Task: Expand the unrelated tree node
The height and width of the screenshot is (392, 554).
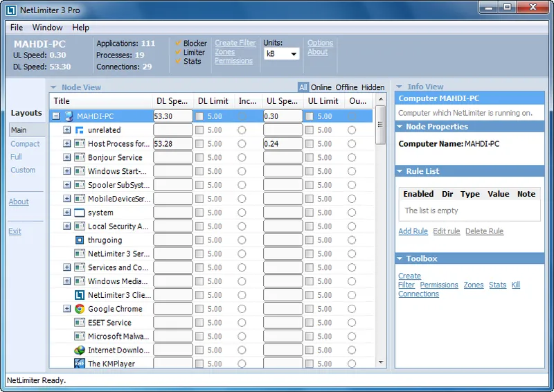Action: pyautogui.click(x=66, y=130)
